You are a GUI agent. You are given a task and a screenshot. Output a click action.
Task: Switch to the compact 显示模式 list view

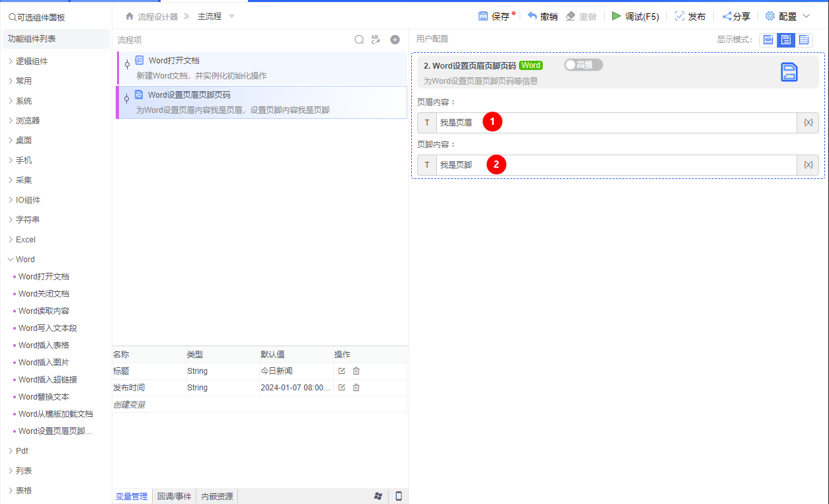pos(804,39)
